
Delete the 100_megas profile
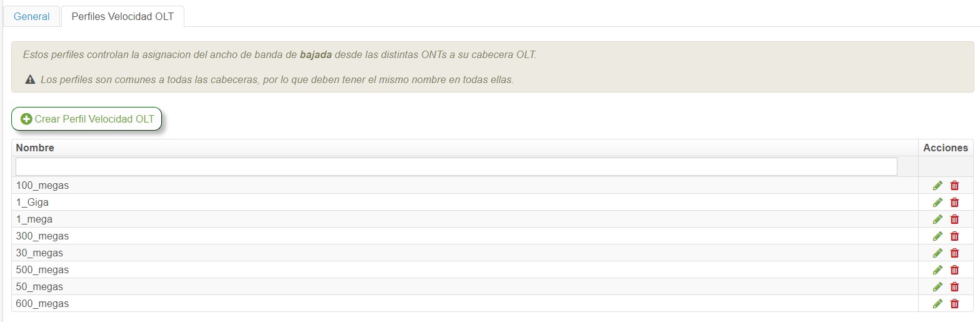[x=954, y=186]
